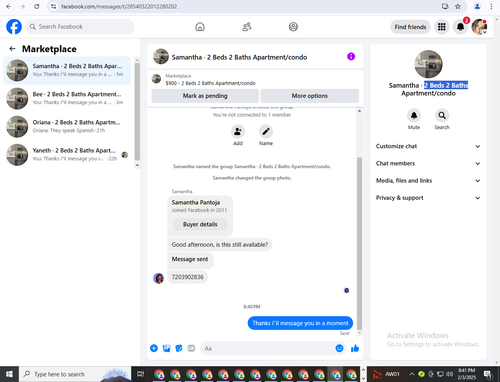Click Find friends button
The width and height of the screenshot is (500, 382).
410,27
